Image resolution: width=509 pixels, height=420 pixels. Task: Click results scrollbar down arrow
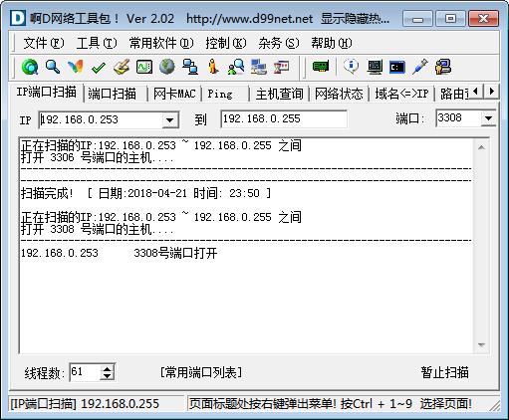click(481, 345)
